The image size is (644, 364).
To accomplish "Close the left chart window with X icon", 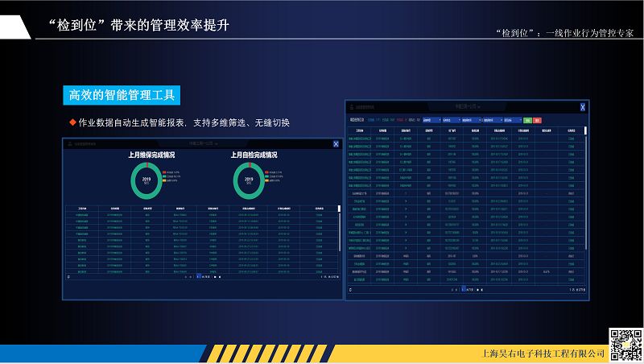I will pos(336,144).
